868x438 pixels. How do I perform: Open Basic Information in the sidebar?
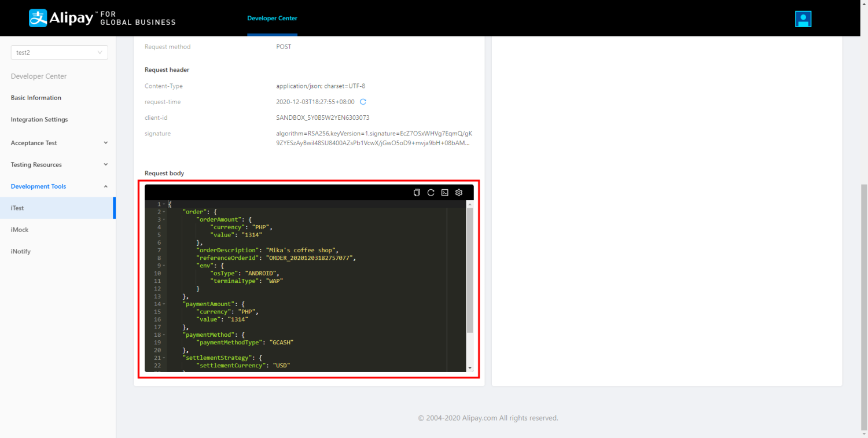pyautogui.click(x=36, y=98)
